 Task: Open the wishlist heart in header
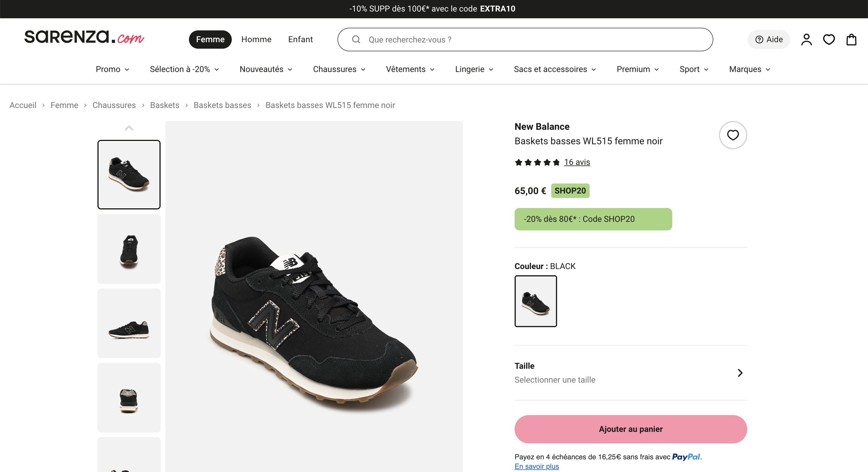tap(828, 40)
